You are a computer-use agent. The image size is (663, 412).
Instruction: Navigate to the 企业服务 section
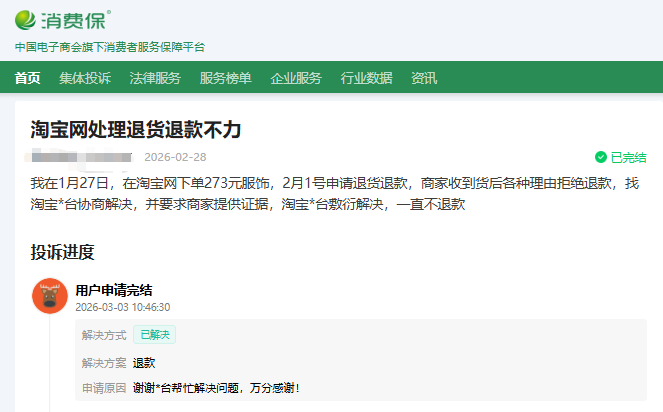[x=296, y=78]
